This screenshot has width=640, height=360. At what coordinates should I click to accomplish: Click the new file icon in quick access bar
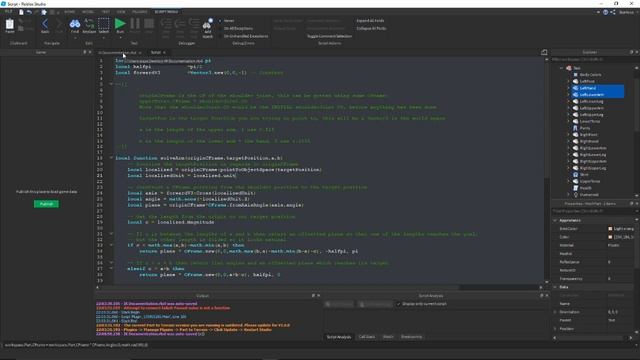21,12
